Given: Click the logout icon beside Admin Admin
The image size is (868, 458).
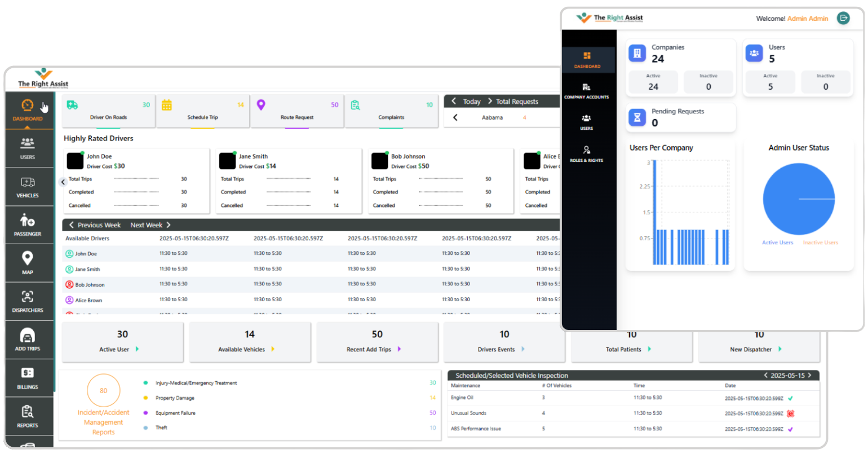Looking at the screenshot, I should coord(843,18).
